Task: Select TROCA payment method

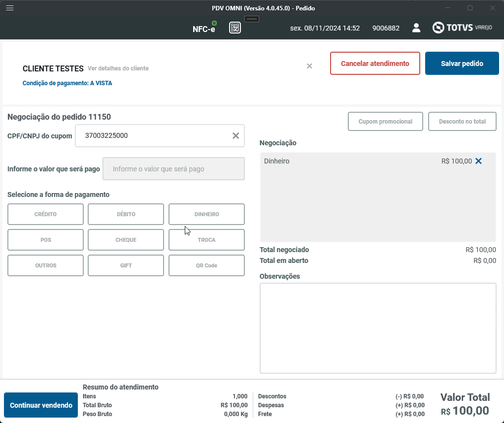Action: tap(207, 240)
